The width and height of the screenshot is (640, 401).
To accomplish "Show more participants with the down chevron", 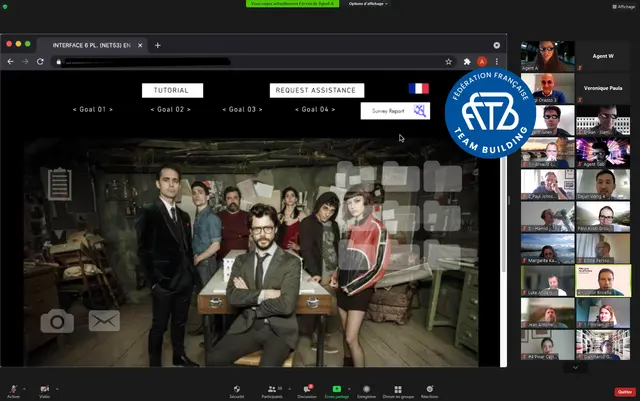I will pos(575,368).
